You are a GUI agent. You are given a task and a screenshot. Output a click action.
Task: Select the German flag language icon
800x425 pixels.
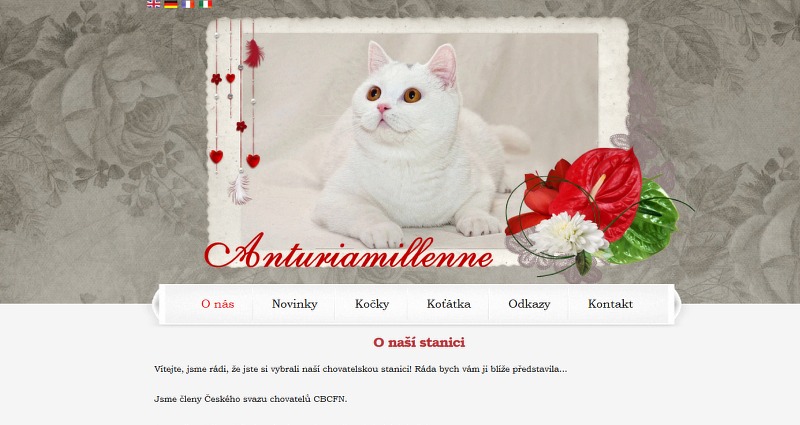click(x=171, y=4)
